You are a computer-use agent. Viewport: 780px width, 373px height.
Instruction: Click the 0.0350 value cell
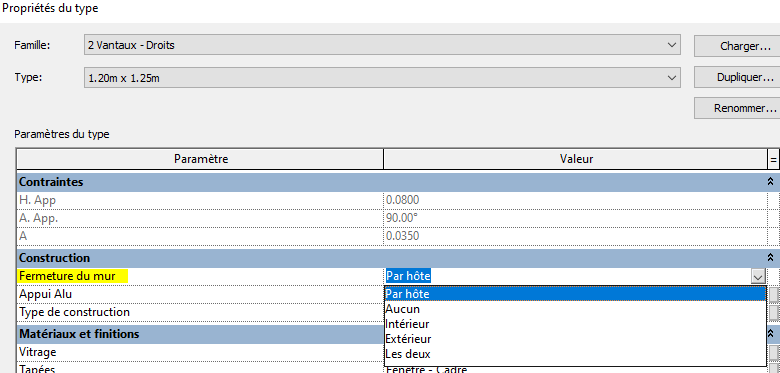(x=576, y=236)
